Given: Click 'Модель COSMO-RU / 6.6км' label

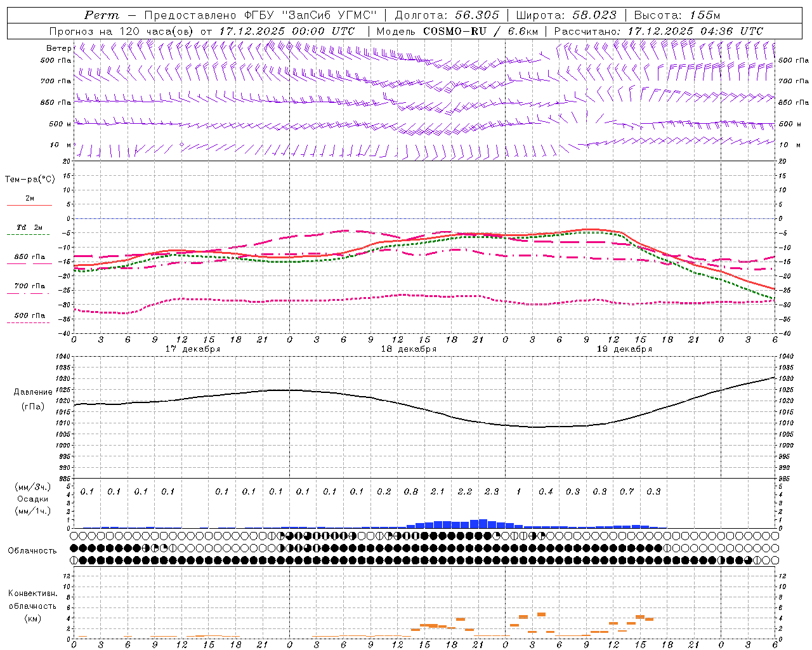Looking at the screenshot, I should [x=457, y=31].
